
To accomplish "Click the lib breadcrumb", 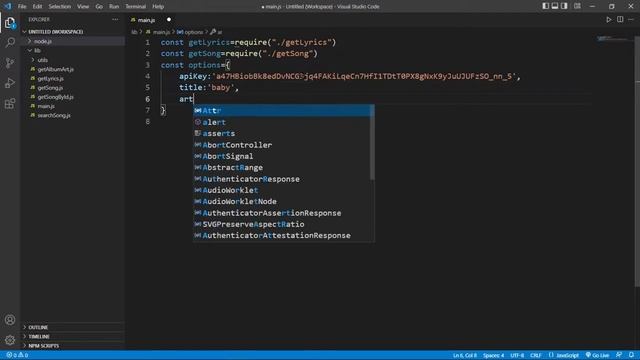I will point(134,32).
